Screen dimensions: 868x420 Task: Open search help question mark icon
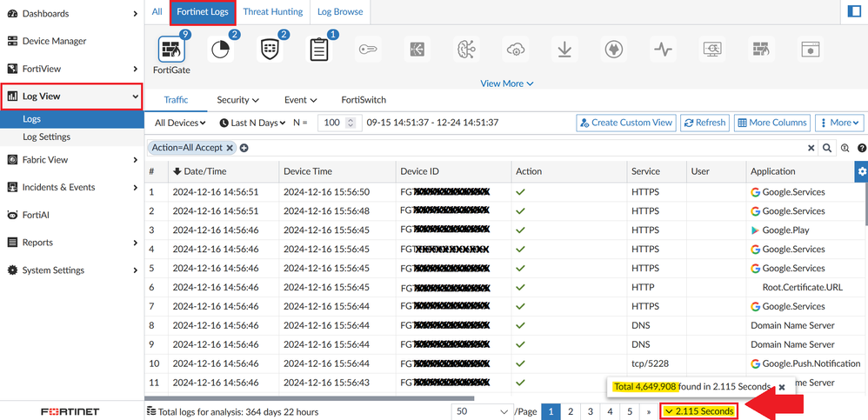pyautogui.click(x=861, y=148)
